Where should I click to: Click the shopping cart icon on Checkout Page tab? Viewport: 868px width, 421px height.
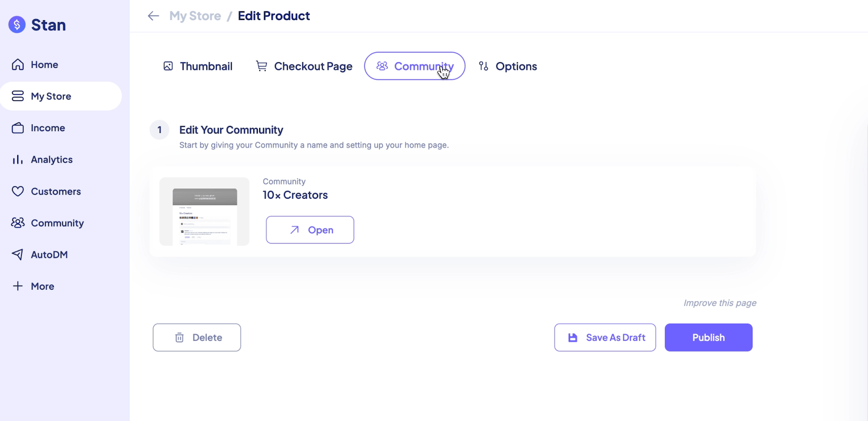click(262, 66)
